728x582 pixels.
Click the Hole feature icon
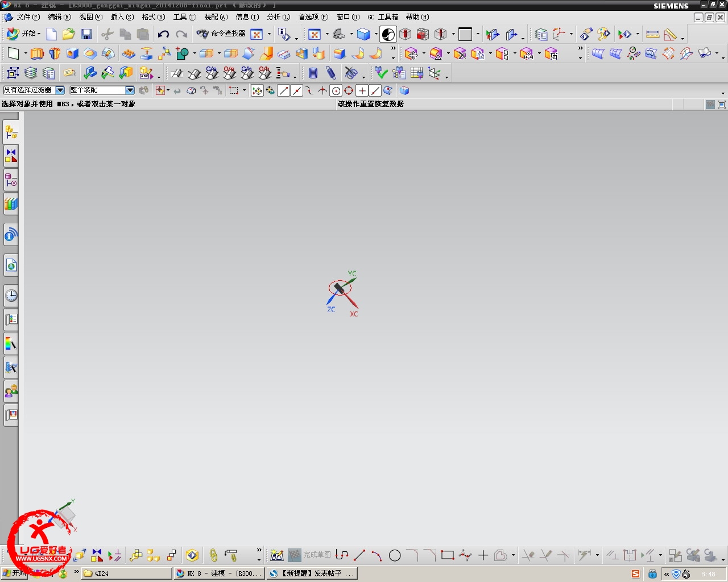pos(72,53)
